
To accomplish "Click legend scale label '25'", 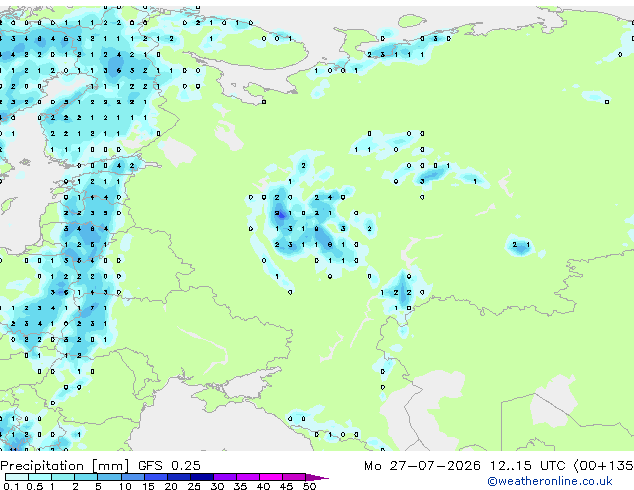I will coord(194,486).
